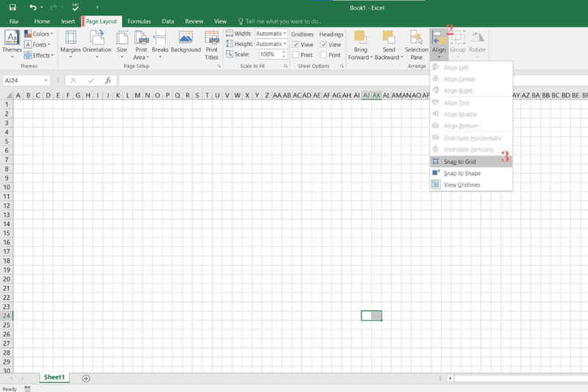Image resolution: width=588 pixels, height=392 pixels.
Task: Toggle Gridlines View checkbox
Action: coord(296,44)
